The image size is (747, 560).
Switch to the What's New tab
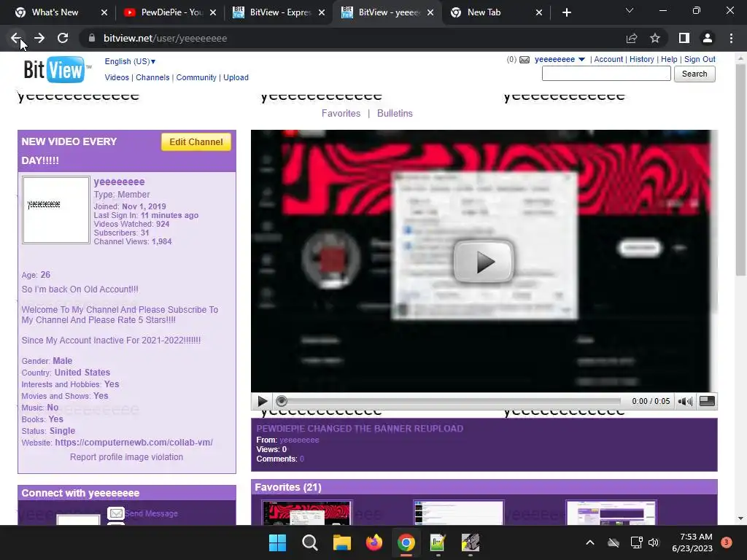(x=54, y=12)
